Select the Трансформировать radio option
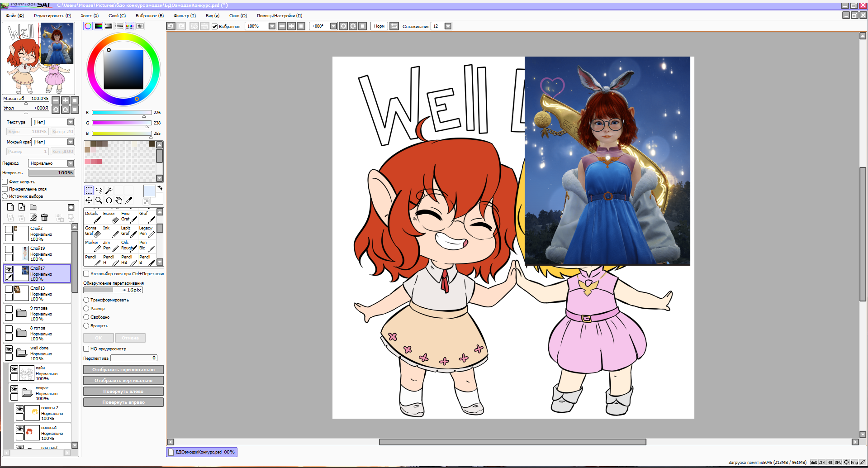Screen dimensions: 868x468 pos(86,300)
